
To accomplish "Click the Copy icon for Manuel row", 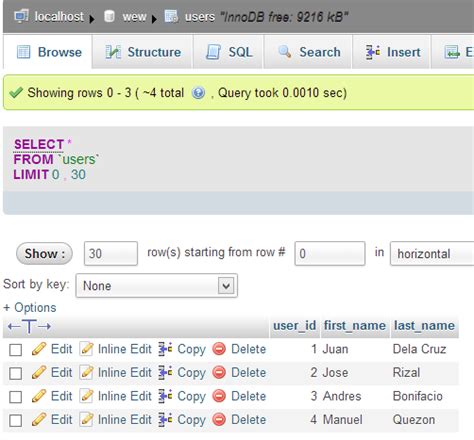I will (165, 419).
